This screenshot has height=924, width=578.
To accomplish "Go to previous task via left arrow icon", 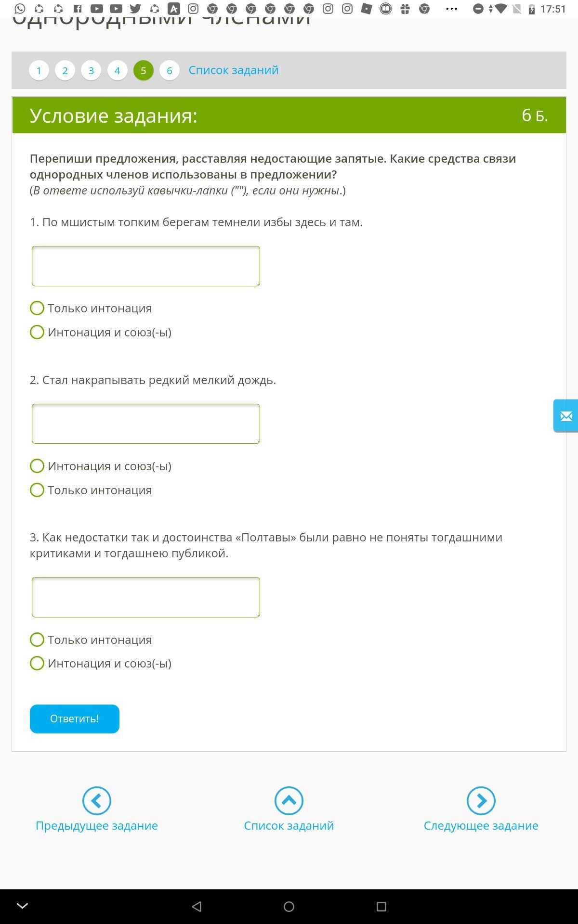I will tap(96, 801).
